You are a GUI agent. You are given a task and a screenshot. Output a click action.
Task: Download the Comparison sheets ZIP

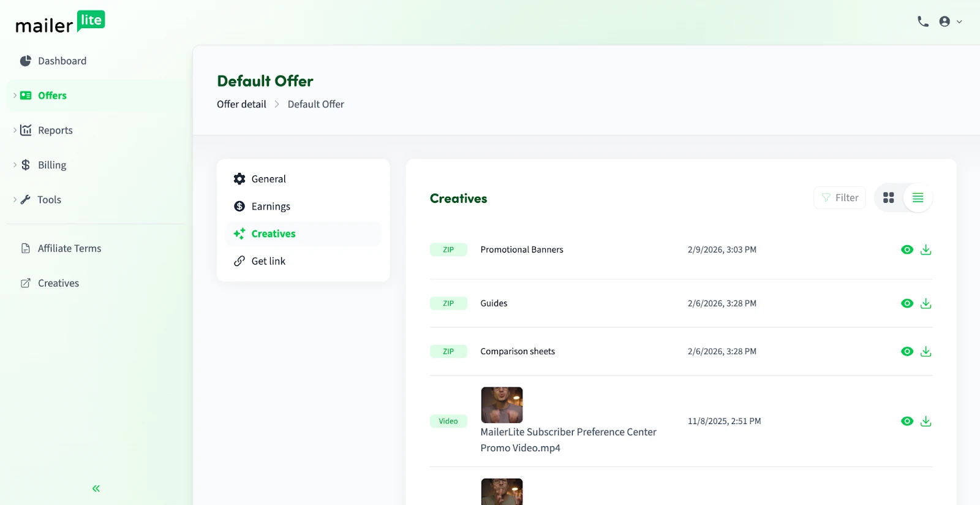[x=925, y=351]
